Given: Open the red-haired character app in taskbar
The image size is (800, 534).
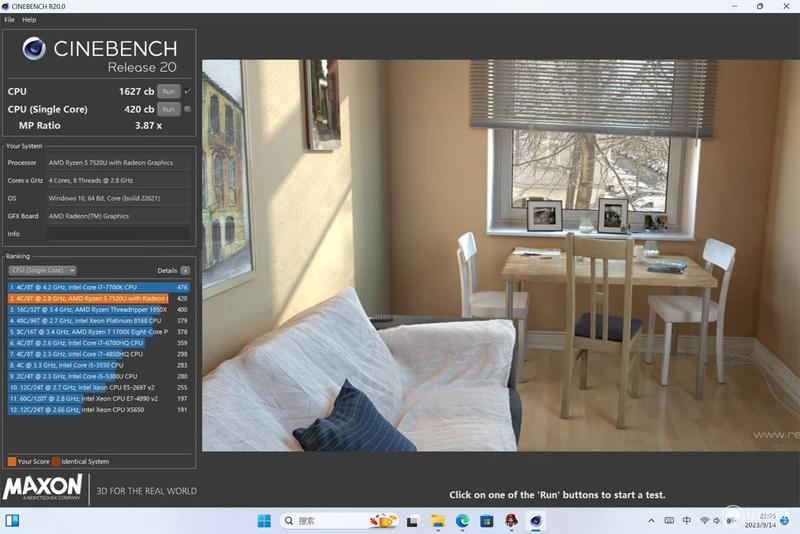Looking at the screenshot, I should (x=511, y=521).
